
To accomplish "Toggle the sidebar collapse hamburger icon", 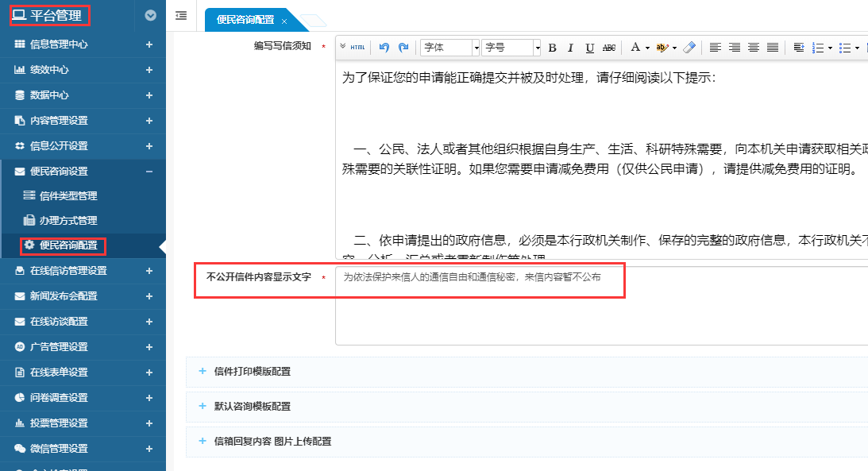I will point(181,15).
